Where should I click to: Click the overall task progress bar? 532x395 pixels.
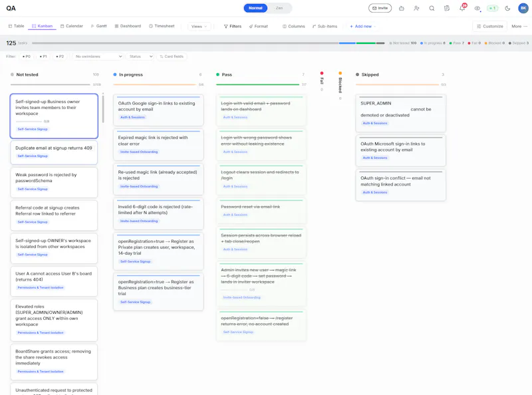208,43
